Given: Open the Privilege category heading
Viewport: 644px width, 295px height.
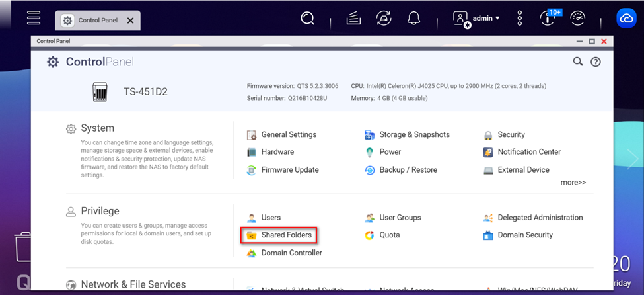Looking at the screenshot, I should click(100, 211).
